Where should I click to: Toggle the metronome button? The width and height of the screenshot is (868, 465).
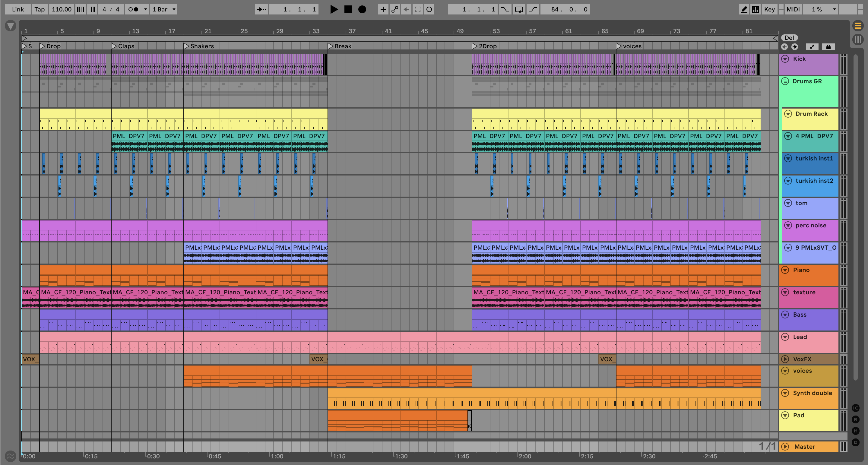click(133, 9)
